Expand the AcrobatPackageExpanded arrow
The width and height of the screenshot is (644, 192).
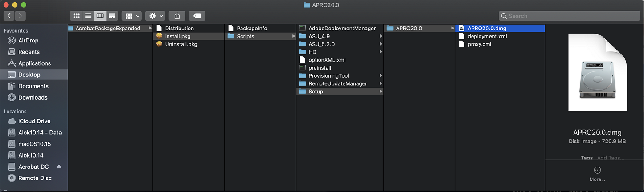tap(150, 28)
